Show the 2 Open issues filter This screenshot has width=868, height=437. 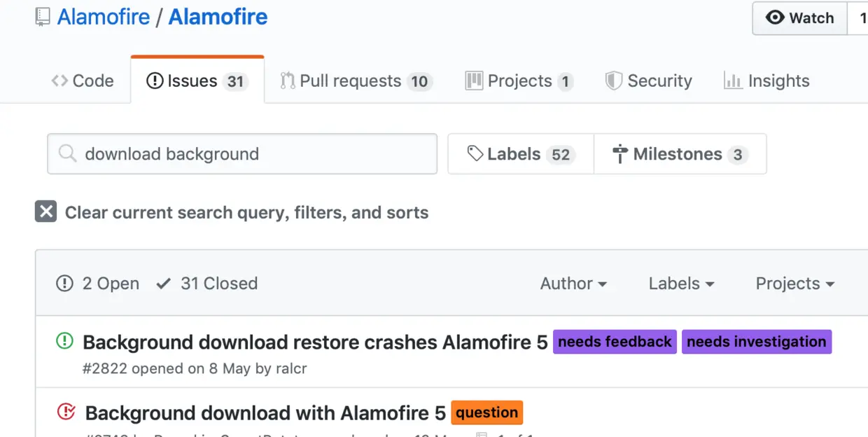click(98, 284)
